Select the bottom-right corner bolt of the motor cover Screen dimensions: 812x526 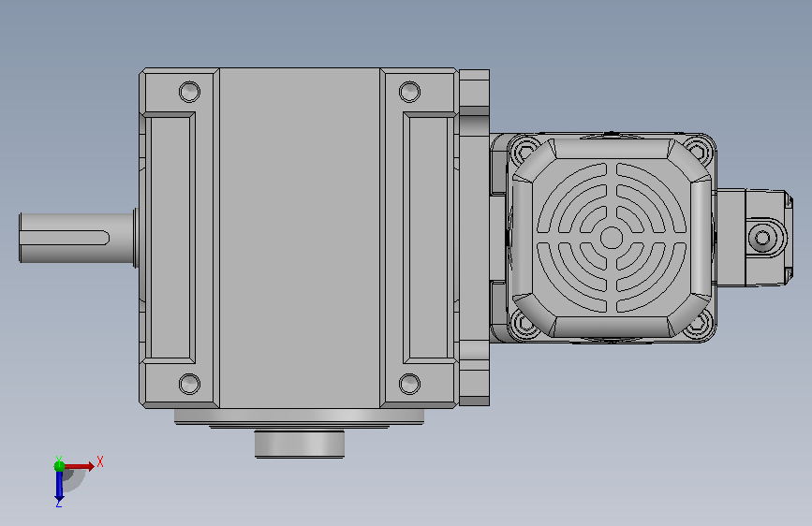[x=699, y=325]
